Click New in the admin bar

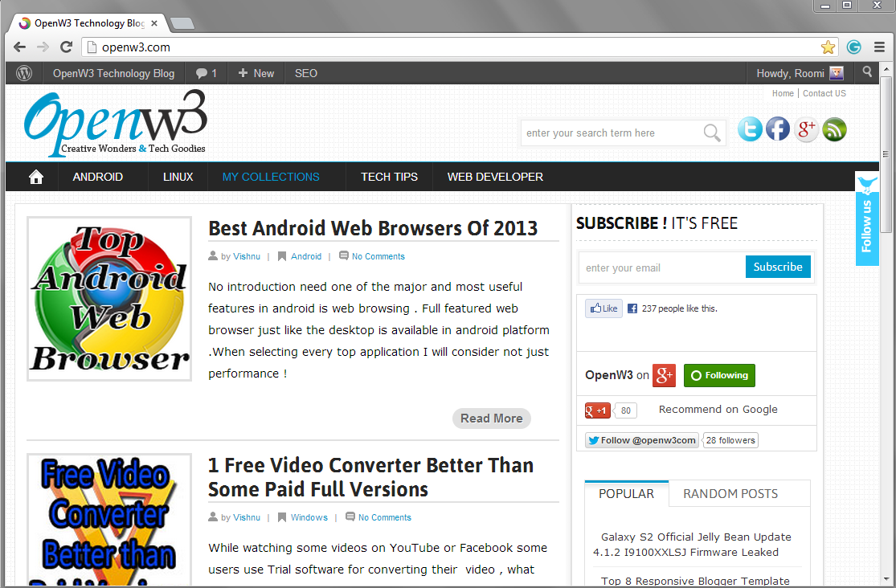[256, 73]
